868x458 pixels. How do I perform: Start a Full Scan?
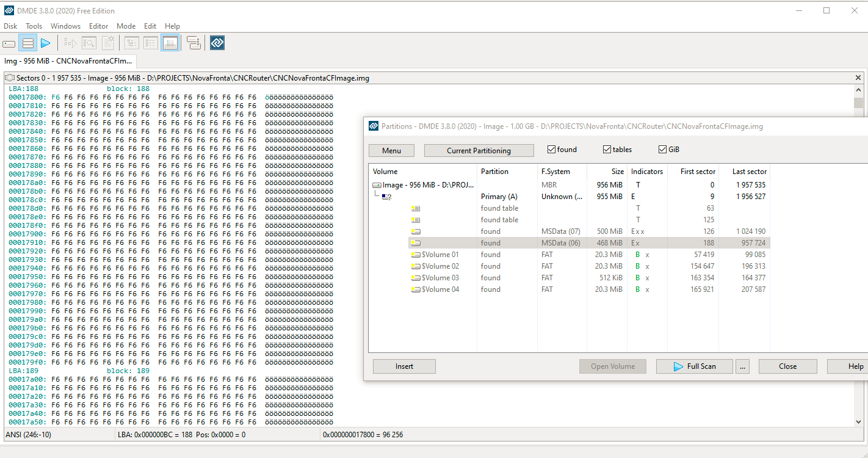pos(695,366)
